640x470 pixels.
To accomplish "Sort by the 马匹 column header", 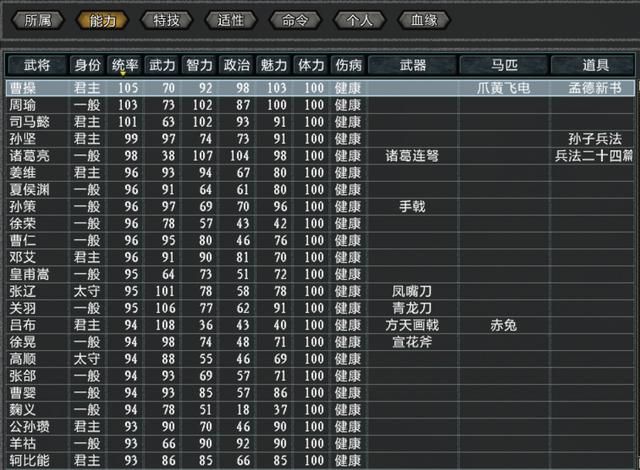I will [x=504, y=65].
